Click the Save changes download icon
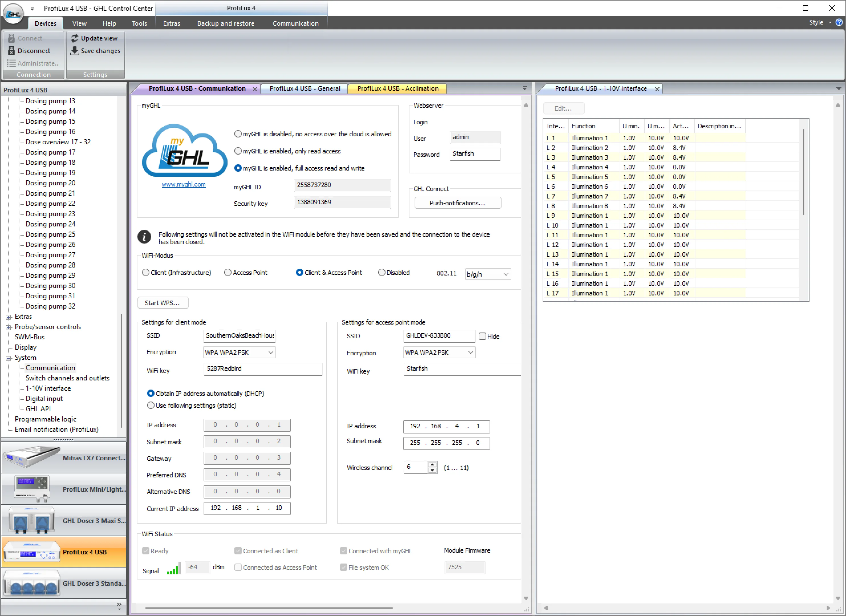The height and width of the screenshot is (616, 846). [x=75, y=51]
